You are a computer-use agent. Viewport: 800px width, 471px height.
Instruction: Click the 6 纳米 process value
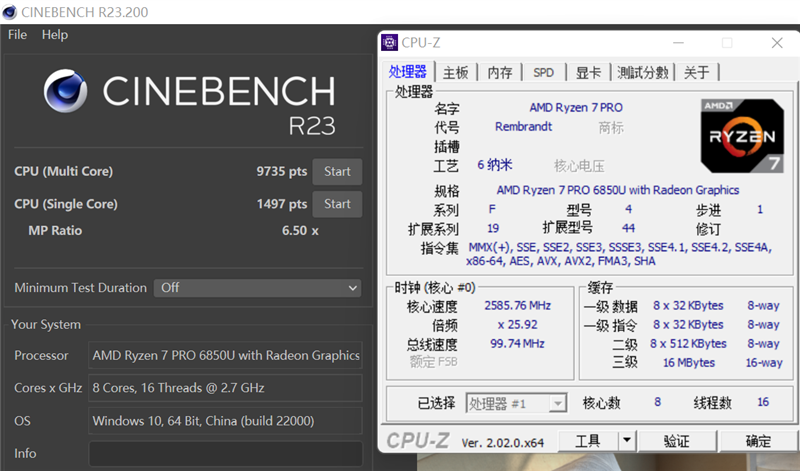point(495,165)
